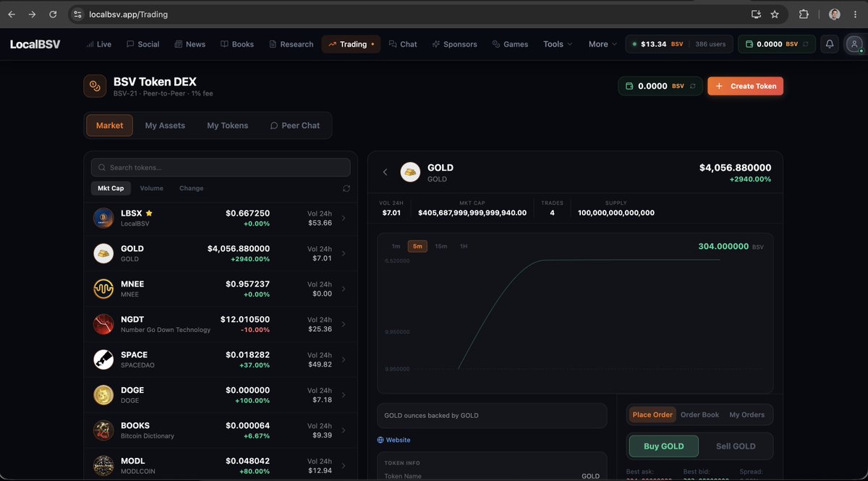Select the Trading nav tab

[x=351, y=44]
